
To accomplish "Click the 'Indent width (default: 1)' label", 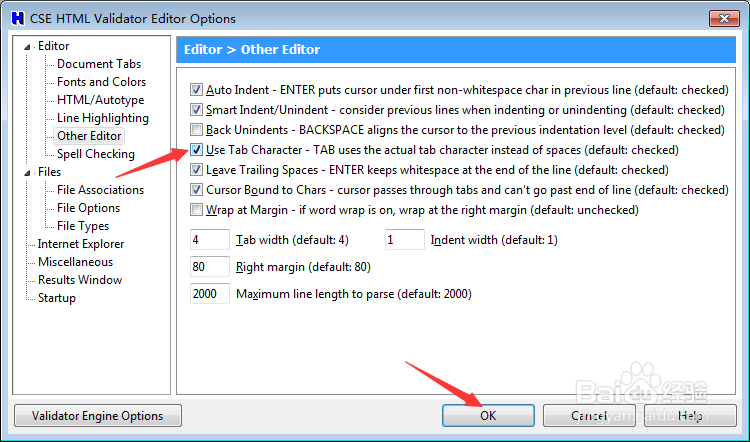I will coord(494,240).
